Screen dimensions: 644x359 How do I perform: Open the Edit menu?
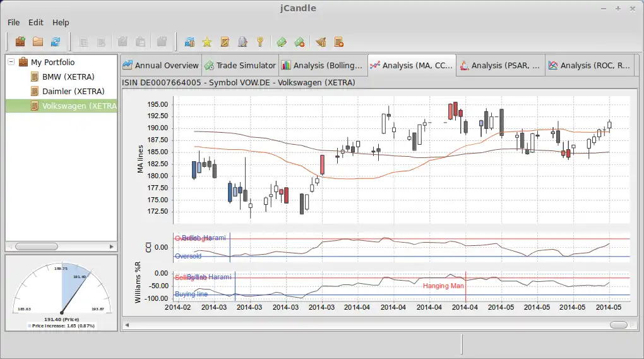36,23
